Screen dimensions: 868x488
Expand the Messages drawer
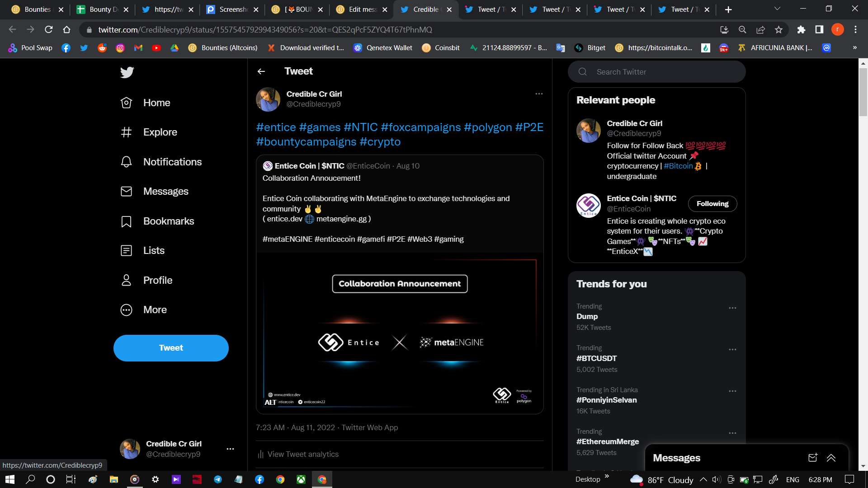[x=831, y=458]
